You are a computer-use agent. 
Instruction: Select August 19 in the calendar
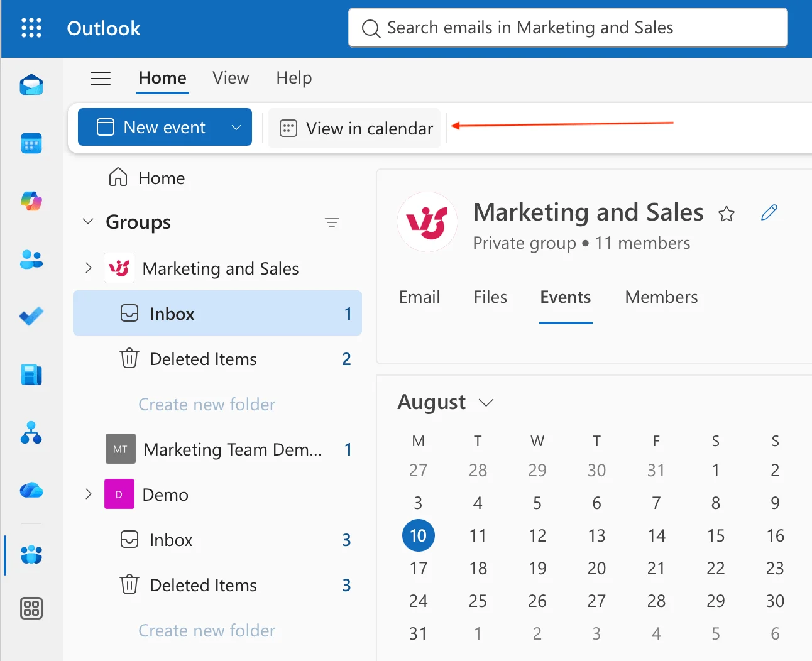pos(537,568)
